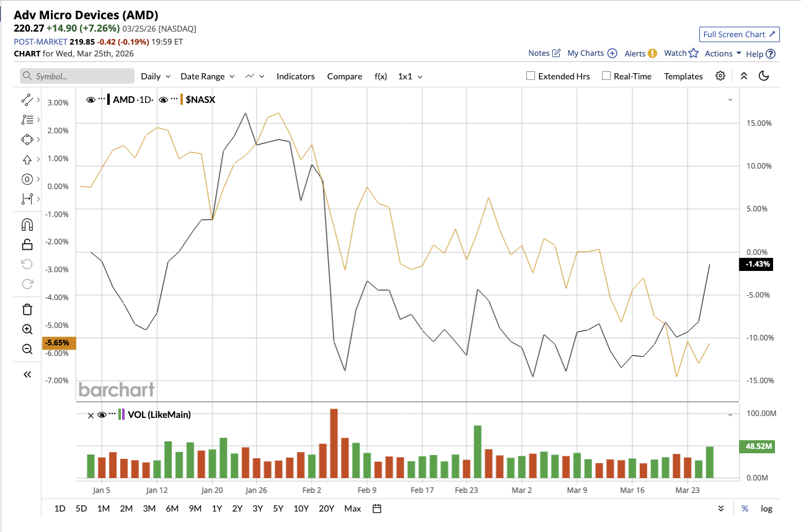Open the Daily frequency dropdown
Screen dimensions: 801x532
pyautogui.click(x=155, y=76)
